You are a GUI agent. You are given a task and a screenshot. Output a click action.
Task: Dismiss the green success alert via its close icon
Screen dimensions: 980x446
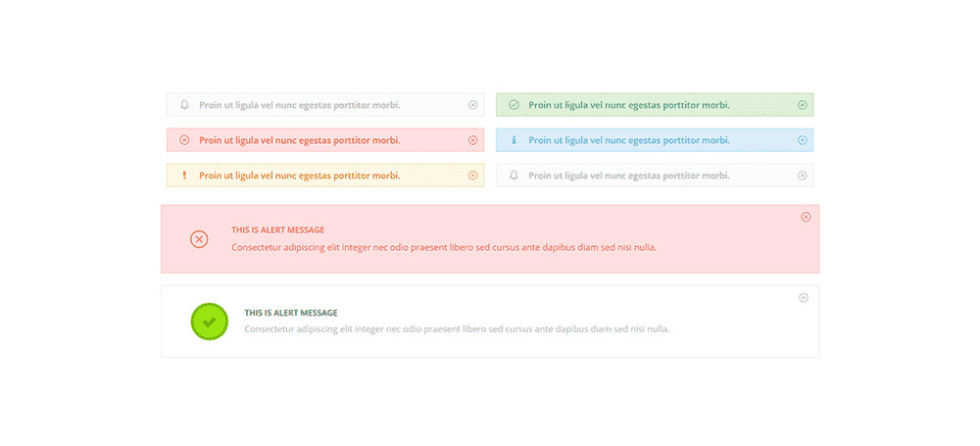tap(803, 105)
